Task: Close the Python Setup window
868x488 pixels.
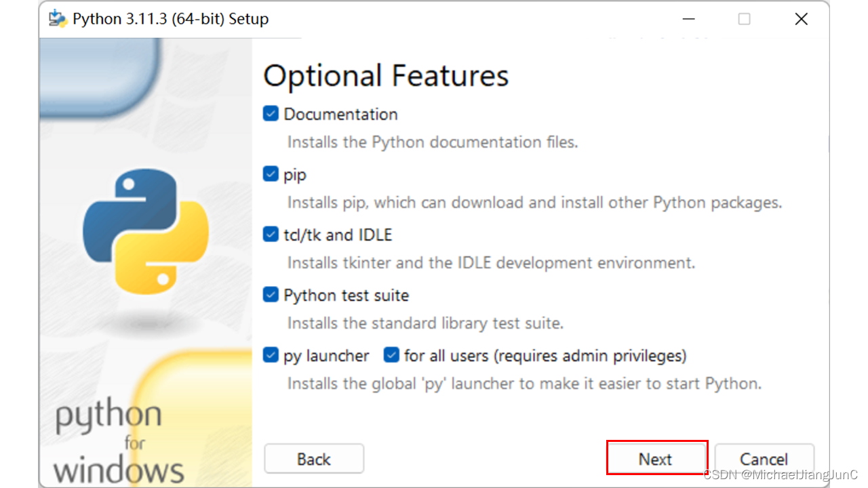Action: point(801,19)
